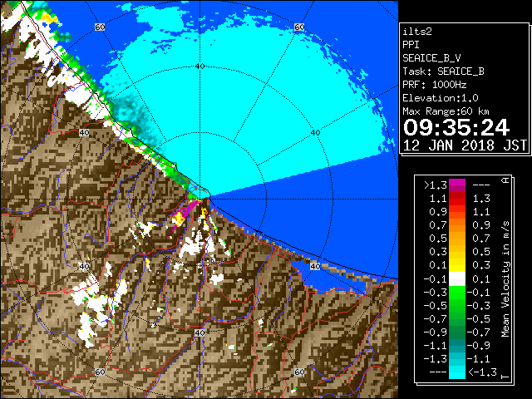Select the 'Mean Velocity in m/s' axis label

pos(505,279)
